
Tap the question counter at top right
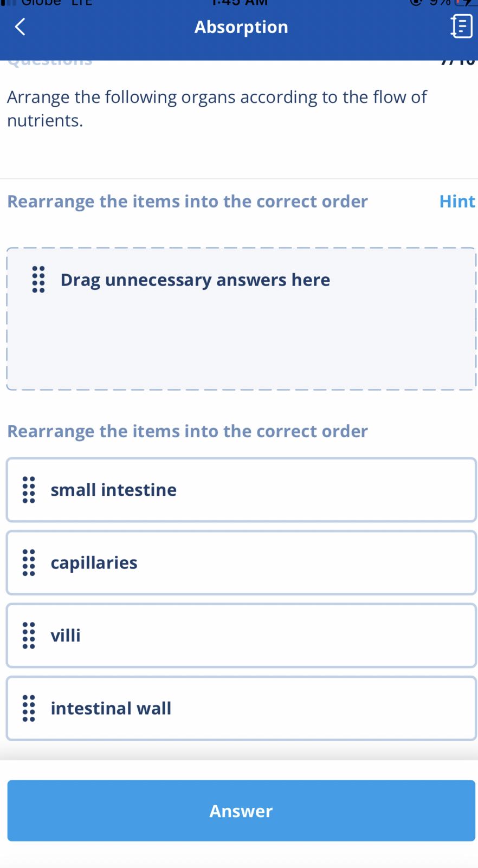tap(458, 62)
